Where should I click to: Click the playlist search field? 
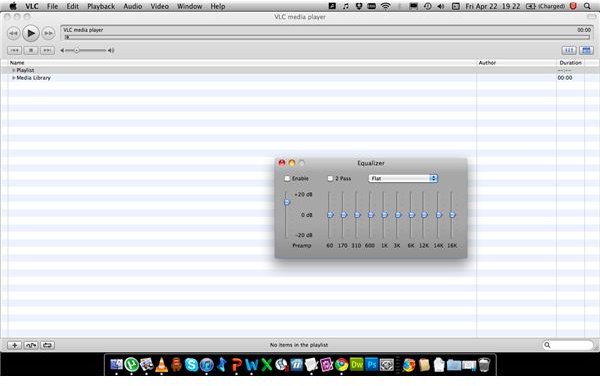tap(568, 345)
